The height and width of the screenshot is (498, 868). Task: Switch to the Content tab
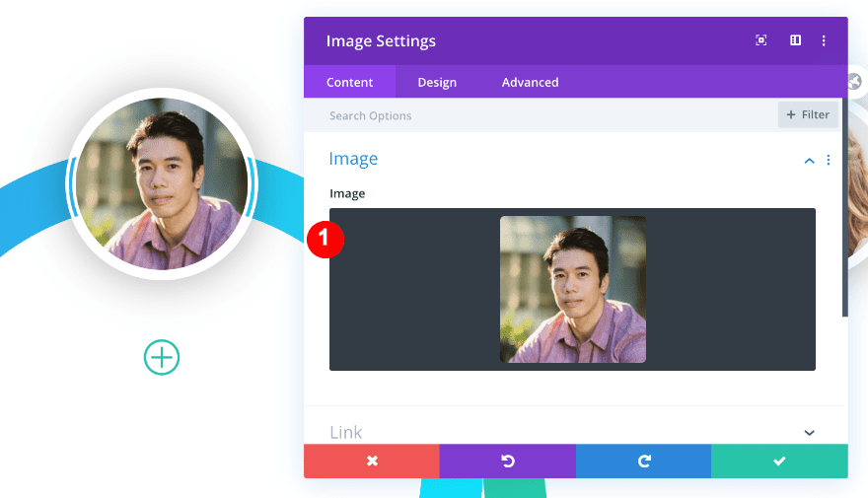[349, 82]
